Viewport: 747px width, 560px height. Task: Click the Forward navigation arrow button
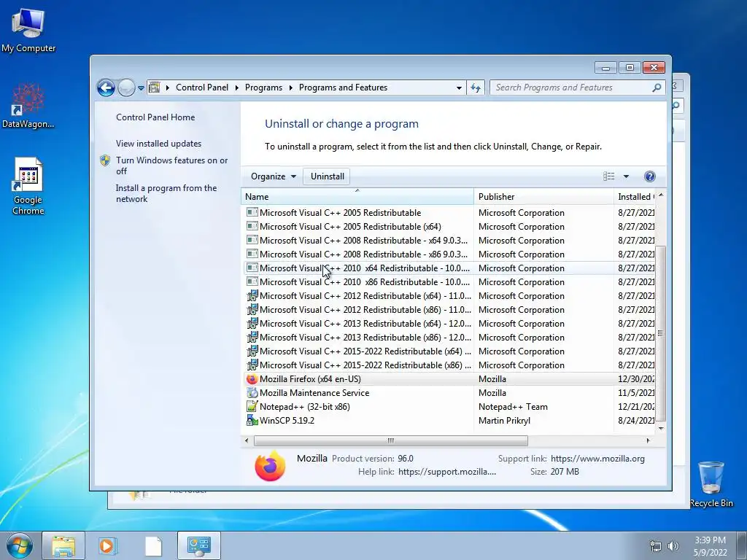pos(126,87)
